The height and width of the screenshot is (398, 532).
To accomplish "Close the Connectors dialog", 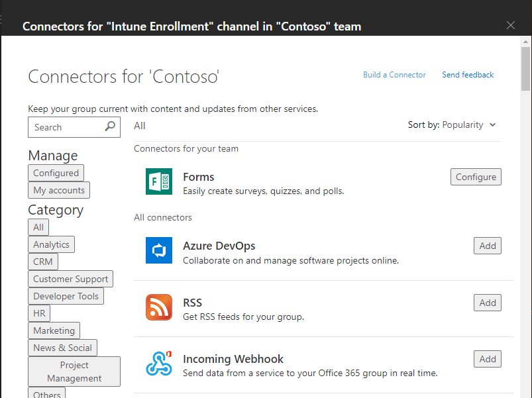I will click(x=510, y=25).
